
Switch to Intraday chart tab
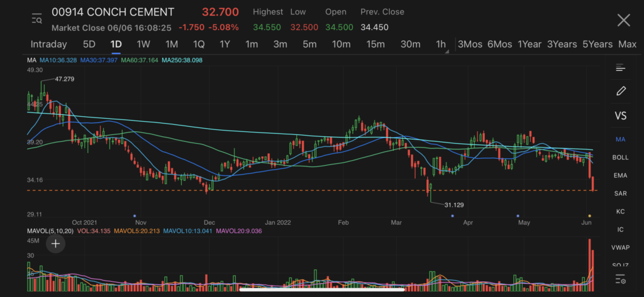[x=48, y=45]
